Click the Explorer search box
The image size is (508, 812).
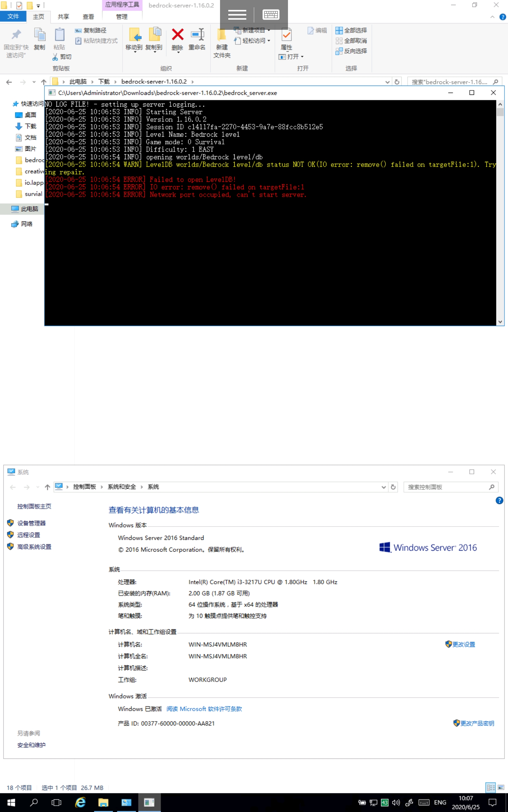point(455,82)
